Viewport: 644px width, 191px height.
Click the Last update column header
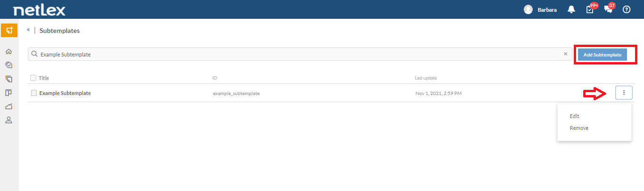click(426, 78)
